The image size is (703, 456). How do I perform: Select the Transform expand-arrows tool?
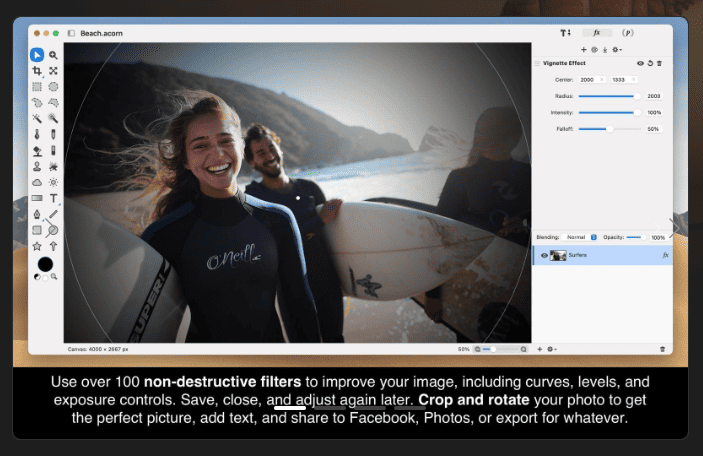point(53,71)
